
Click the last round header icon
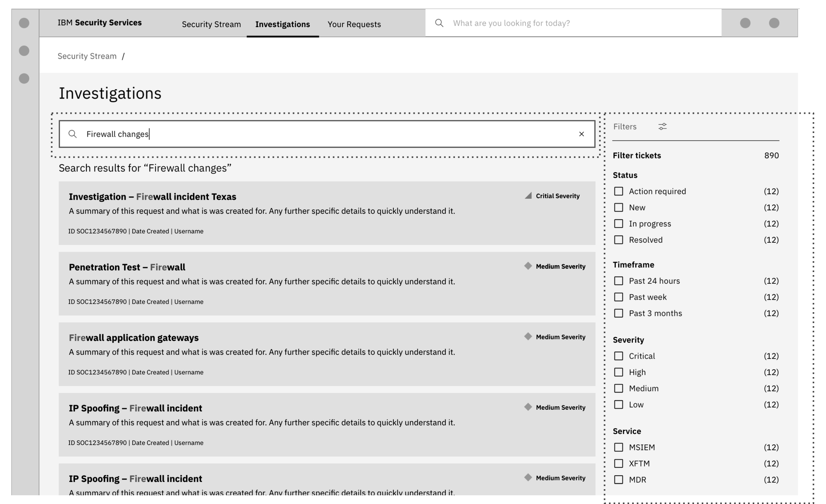774,23
